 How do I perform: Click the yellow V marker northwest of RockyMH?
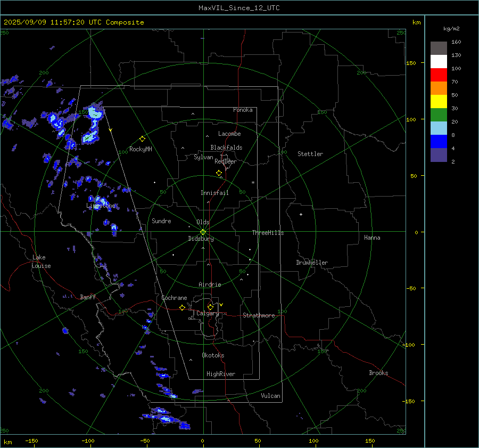pyautogui.click(x=111, y=130)
